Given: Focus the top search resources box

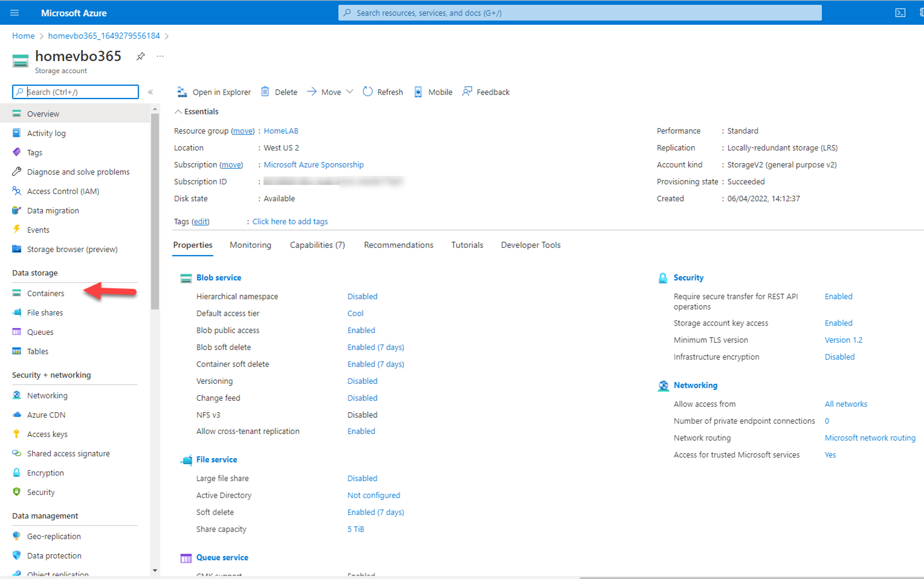Looking at the screenshot, I should point(580,13).
